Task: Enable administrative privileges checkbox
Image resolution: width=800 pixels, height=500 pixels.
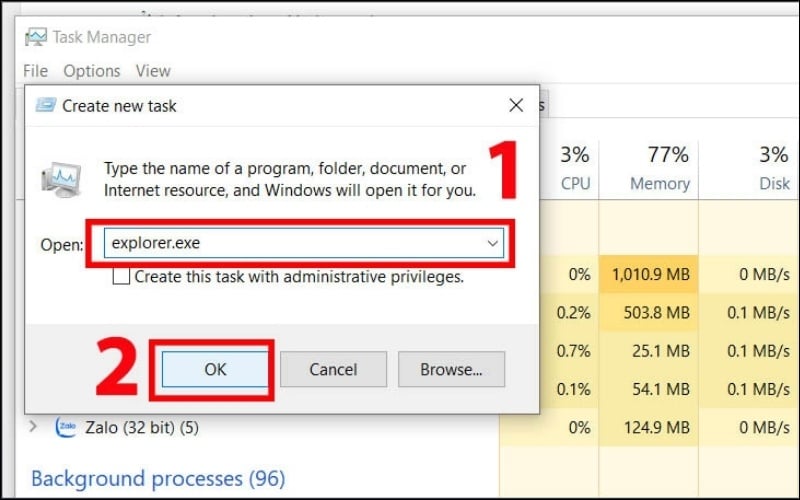Action: tap(121, 277)
